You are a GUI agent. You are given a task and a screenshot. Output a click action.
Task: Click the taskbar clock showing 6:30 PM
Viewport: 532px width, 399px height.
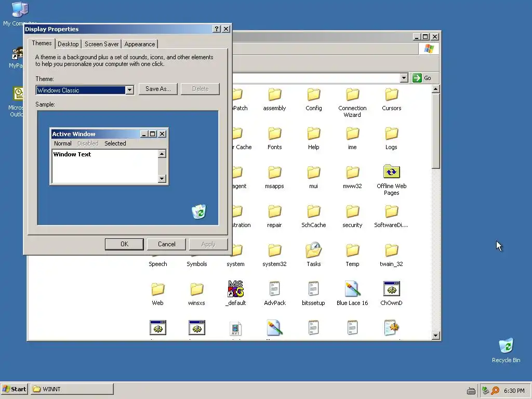514,391
